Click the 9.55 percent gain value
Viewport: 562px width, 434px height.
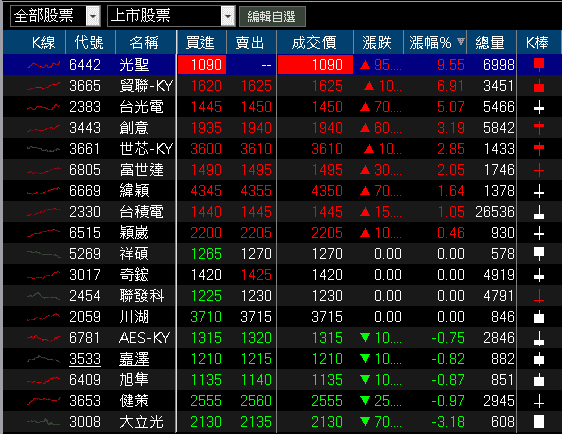tap(451, 65)
